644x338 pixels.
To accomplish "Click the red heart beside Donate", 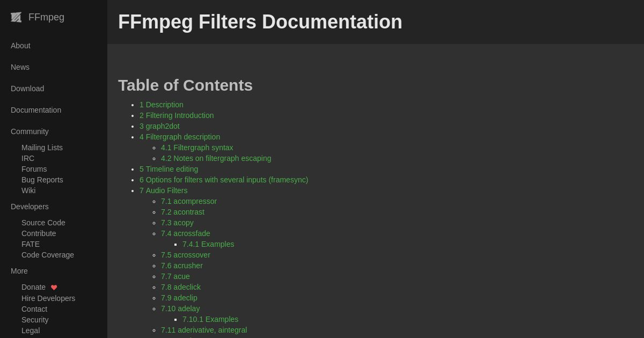I will coord(54,288).
